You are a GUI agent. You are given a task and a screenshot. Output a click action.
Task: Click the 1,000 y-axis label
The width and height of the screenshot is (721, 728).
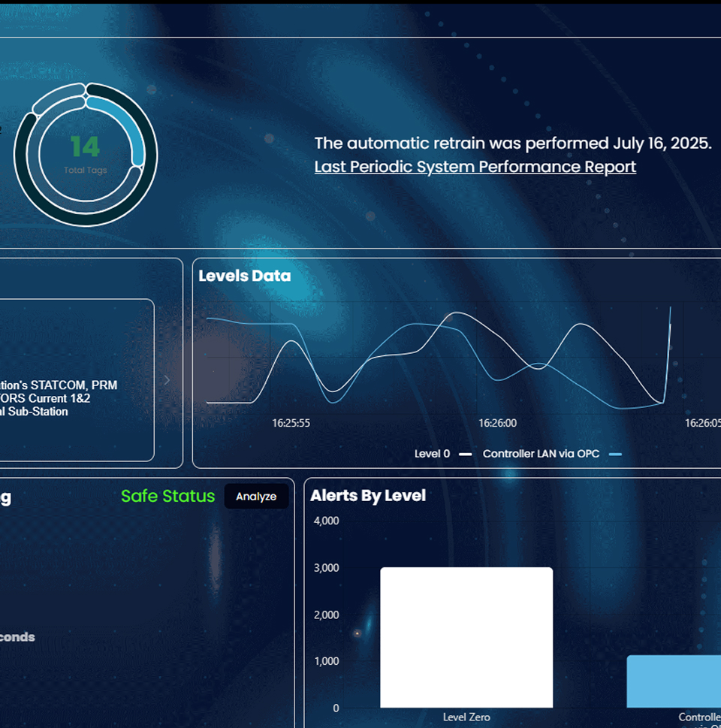pyautogui.click(x=327, y=660)
